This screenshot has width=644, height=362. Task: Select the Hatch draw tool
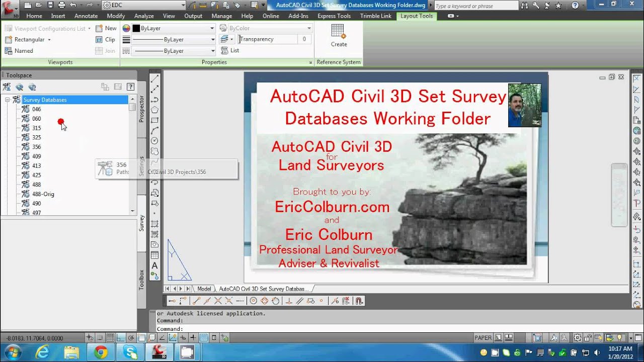pyautogui.click(x=155, y=224)
